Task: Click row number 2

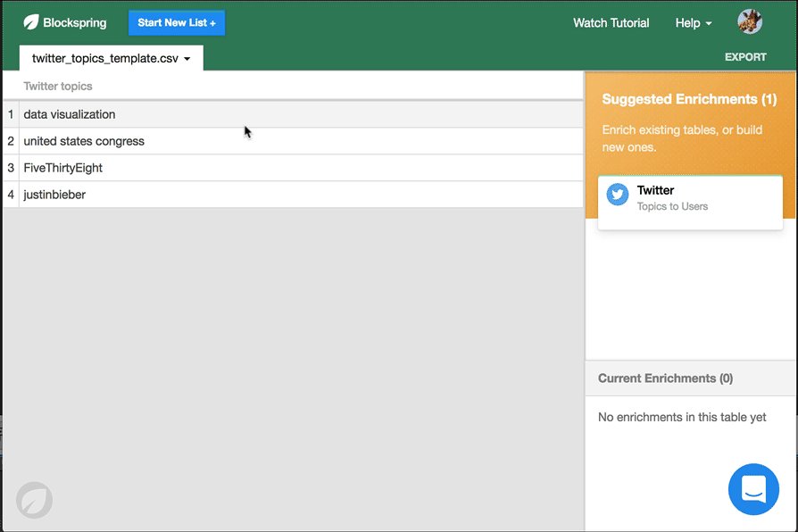Action: 11,141
